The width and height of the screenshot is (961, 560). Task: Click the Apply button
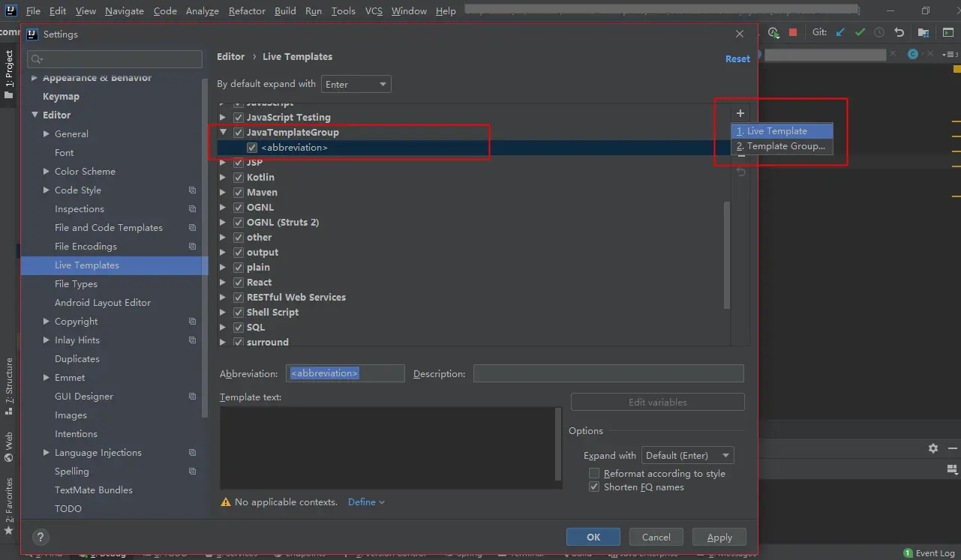719,537
